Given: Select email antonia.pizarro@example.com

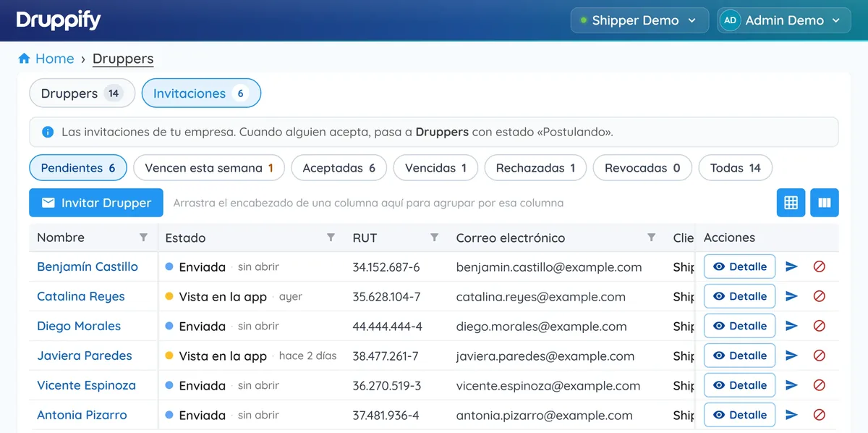Looking at the screenshot, I should coord(545,415).
